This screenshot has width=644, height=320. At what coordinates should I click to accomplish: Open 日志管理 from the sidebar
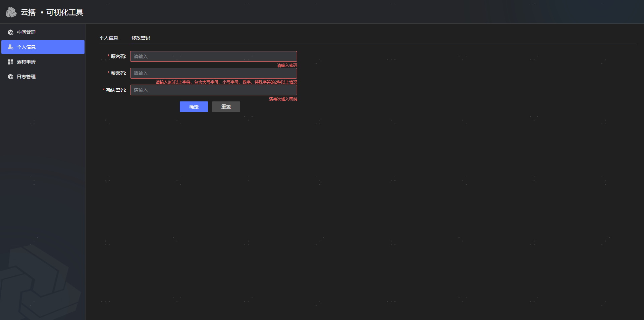[26, 77]
